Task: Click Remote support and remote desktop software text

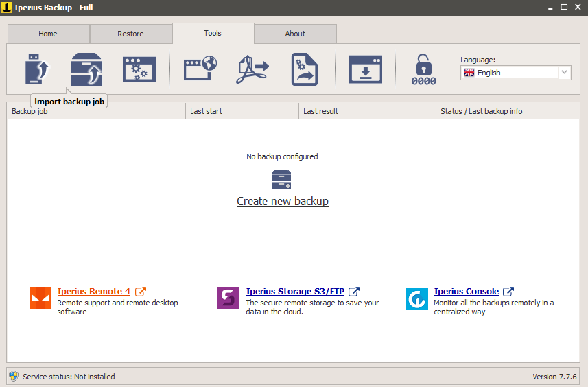Action: click(x=118, y=307)
